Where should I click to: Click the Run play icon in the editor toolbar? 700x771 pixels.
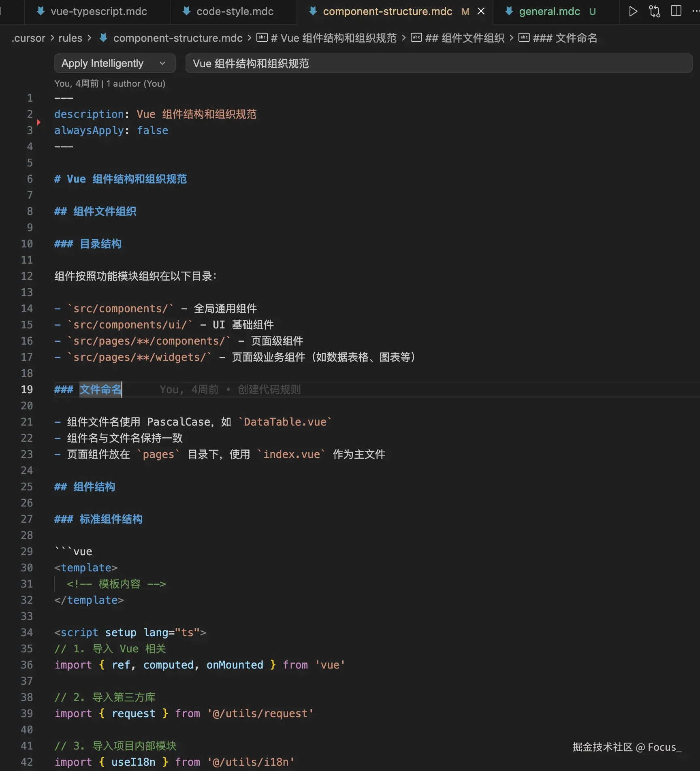[633, 11]
